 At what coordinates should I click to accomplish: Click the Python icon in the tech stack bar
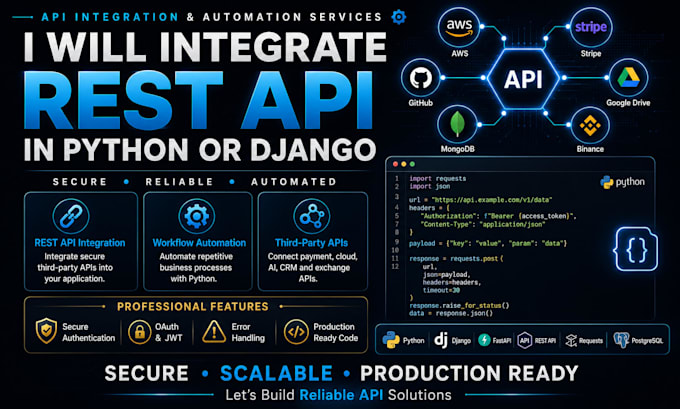click(x=391, y=340)
